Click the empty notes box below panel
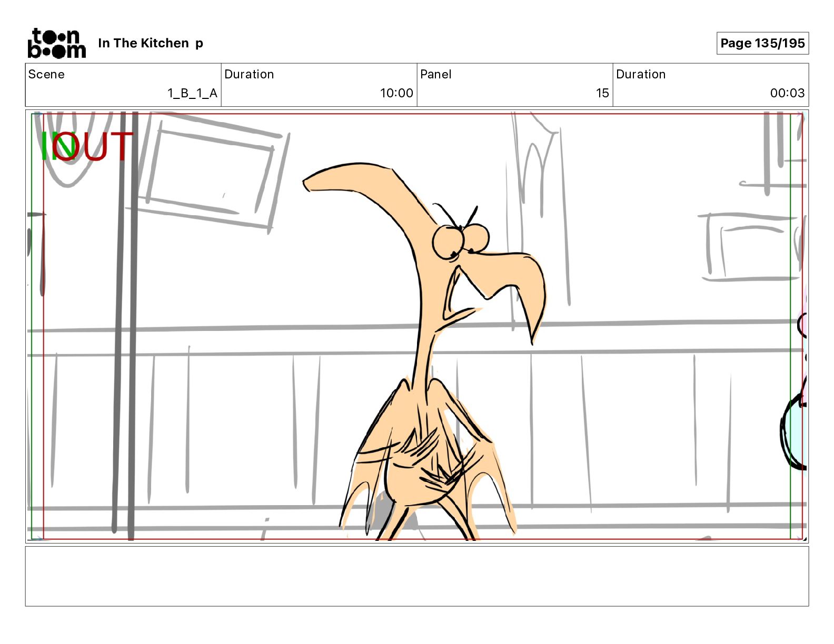The image size is (834, 644). pos(417,576)
